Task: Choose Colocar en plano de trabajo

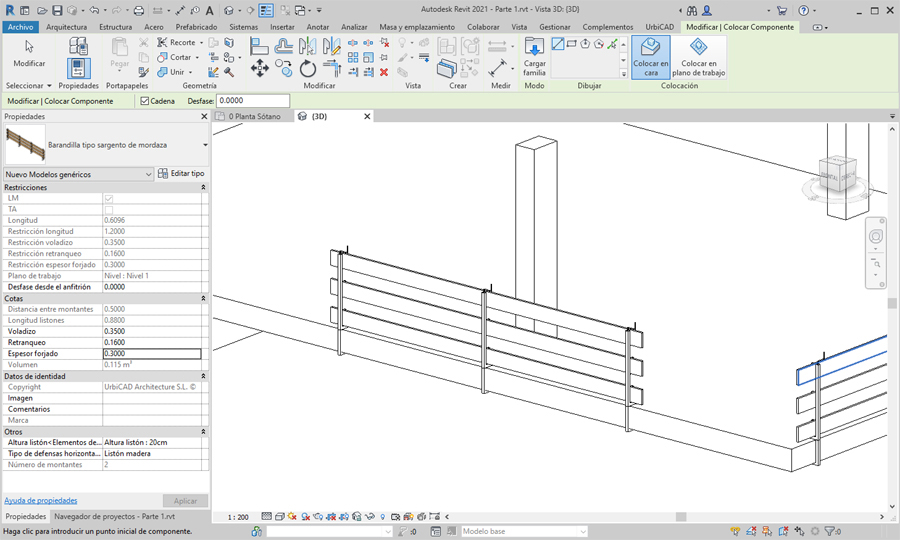Action: (x=699, y=57)
